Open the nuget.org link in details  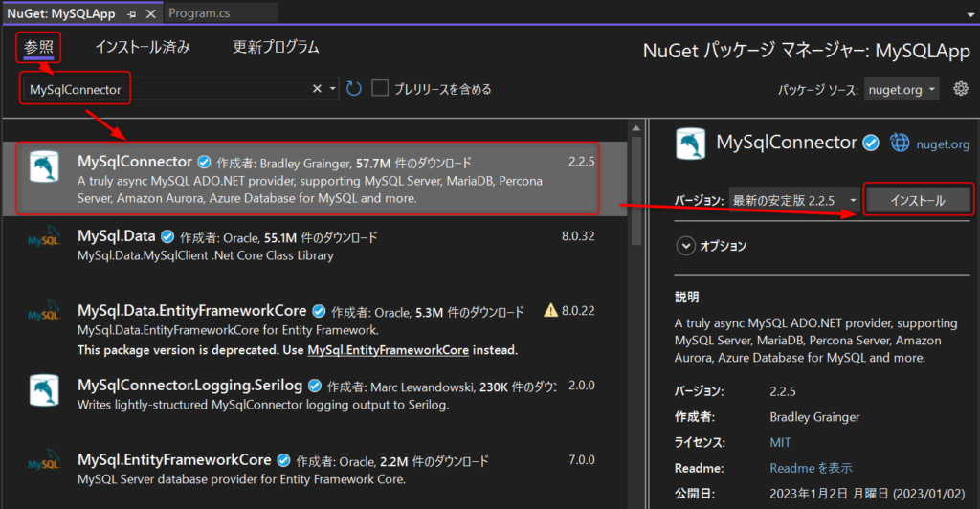(x=943, y=144)
